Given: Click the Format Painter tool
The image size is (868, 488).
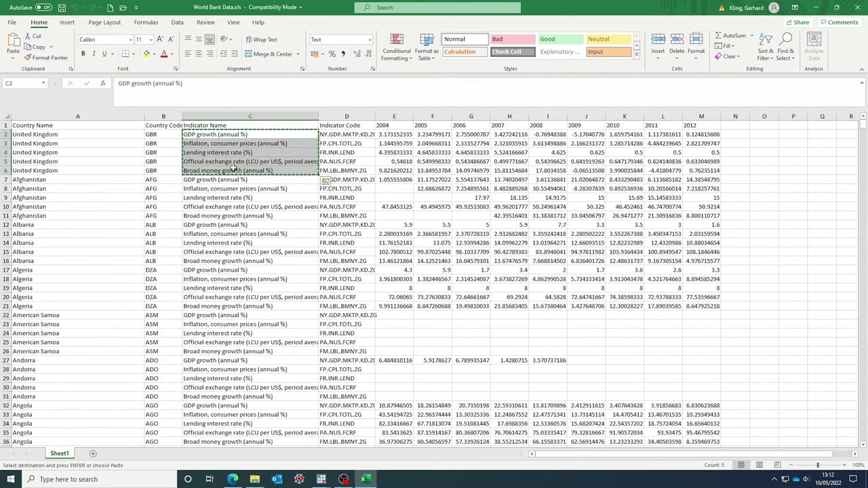Looking at the screenshot, I should coord(46,58).
